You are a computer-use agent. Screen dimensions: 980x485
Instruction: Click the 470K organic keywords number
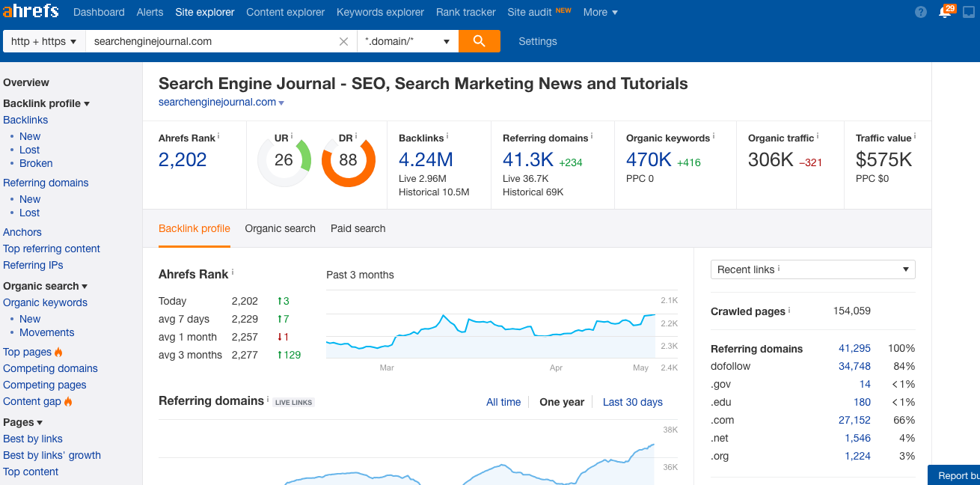649,159
